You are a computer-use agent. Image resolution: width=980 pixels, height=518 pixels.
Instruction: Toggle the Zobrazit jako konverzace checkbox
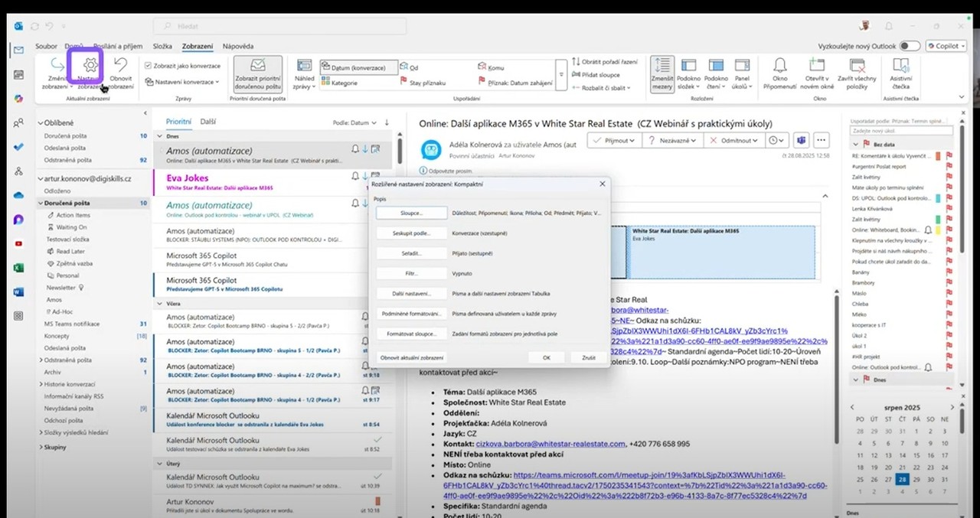coord(149,66)
